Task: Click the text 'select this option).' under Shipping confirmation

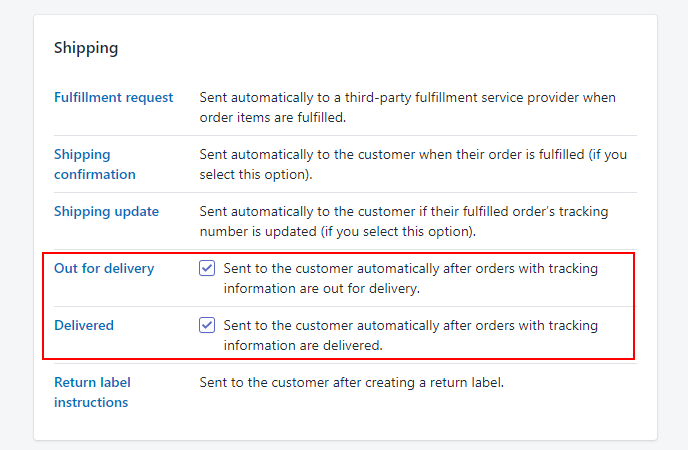Action: coord(256,175)
